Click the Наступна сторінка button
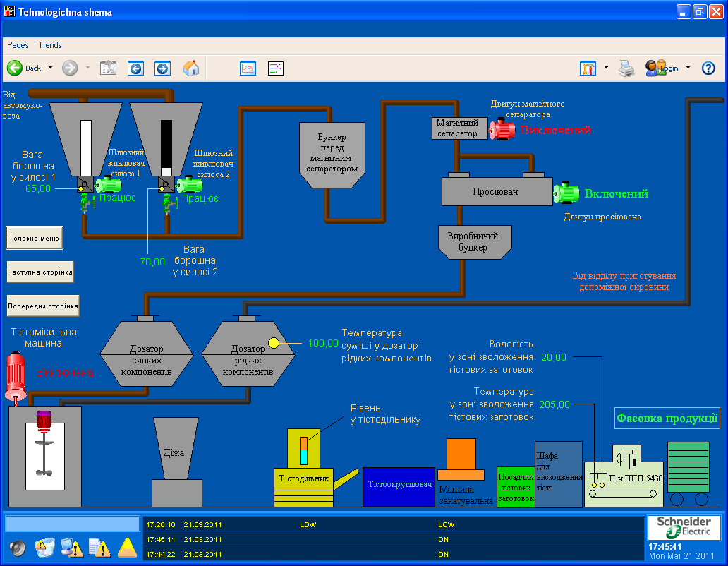 pos(40,272)
